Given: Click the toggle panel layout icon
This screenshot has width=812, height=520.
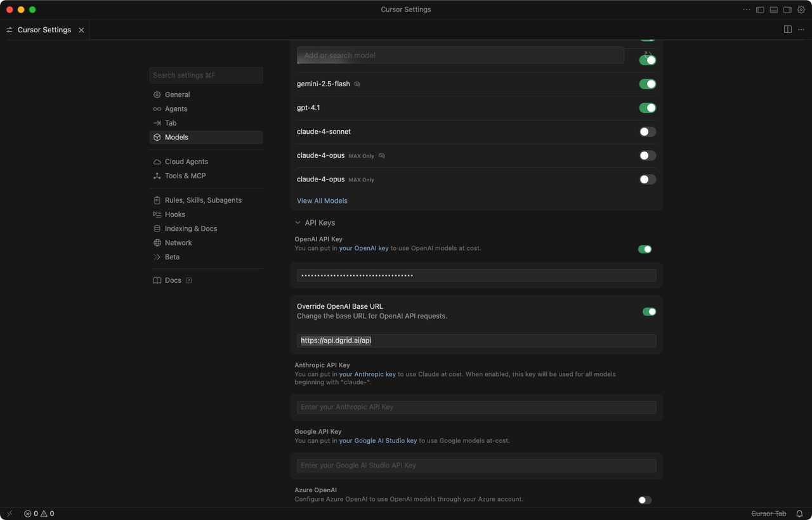Looking at the screenshot, I should (x=787, y=29).
